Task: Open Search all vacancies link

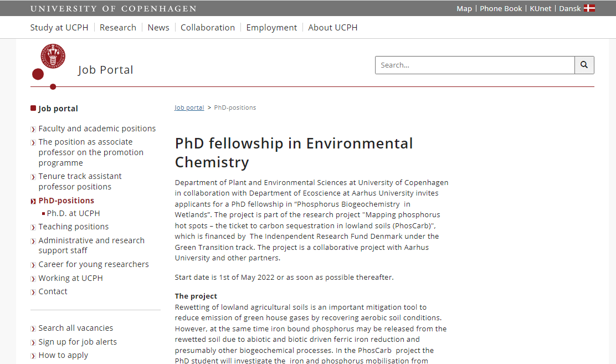Action: point(76,328)
